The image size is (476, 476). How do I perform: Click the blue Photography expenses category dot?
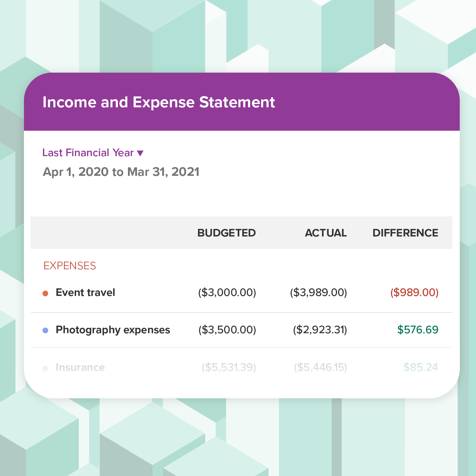pyautogui.click(x=46, y=330)
